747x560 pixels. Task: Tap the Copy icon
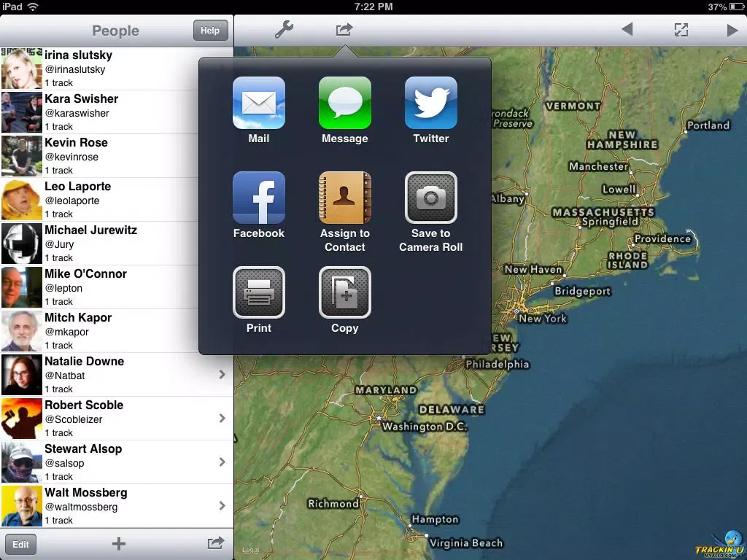[x=345, y=292]
